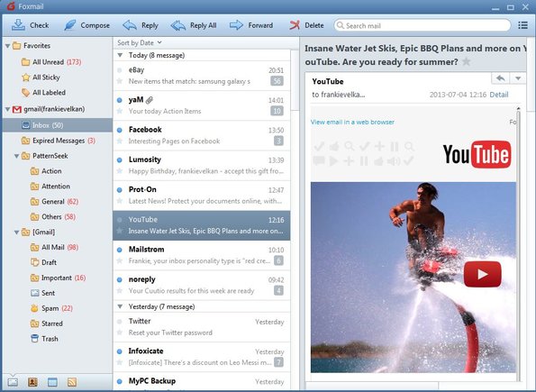Toggle star next to email subject title
Viewport: 536px width, 392px height.
pos(467,62)
